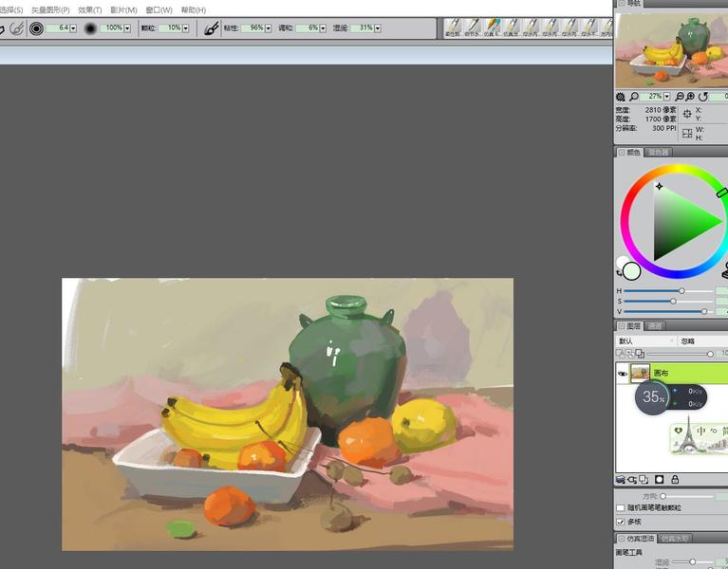
Task: Toggle visibility eye of 画布 layer
Action: (623, 374)
